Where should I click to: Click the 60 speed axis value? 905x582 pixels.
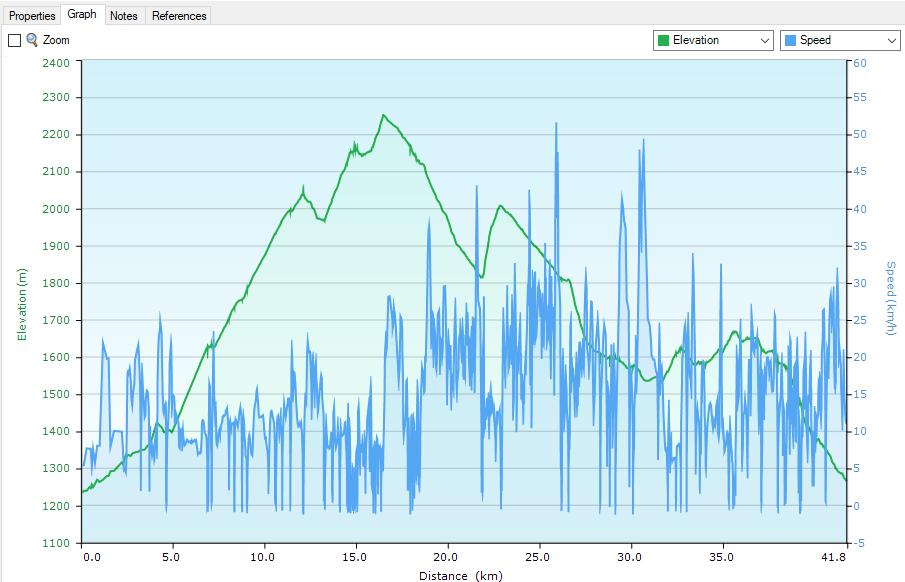pos(860,63)
